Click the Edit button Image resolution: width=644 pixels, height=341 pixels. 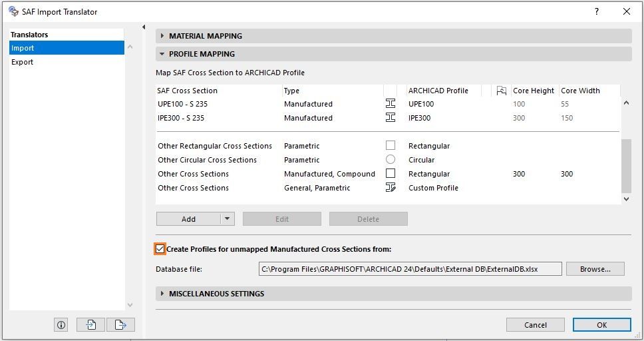click(282, 219)
